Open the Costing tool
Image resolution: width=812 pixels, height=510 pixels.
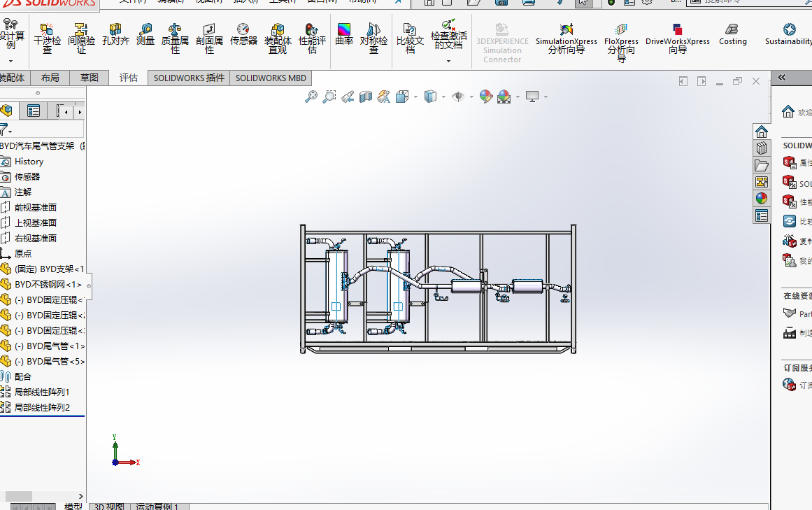[732, 35]
